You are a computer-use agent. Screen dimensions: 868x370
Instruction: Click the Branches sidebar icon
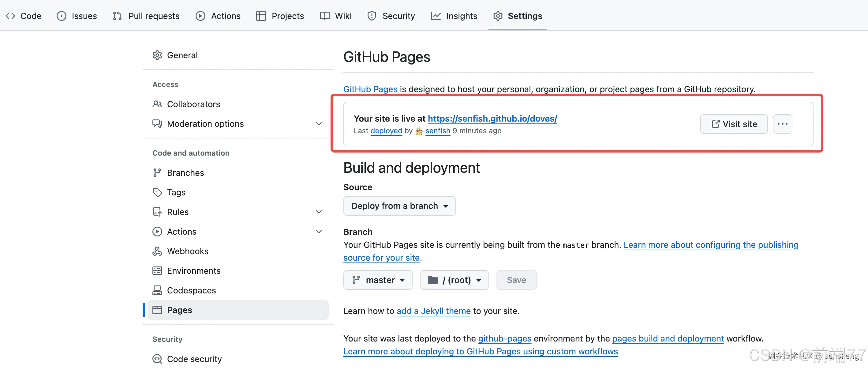click(157, 172)
